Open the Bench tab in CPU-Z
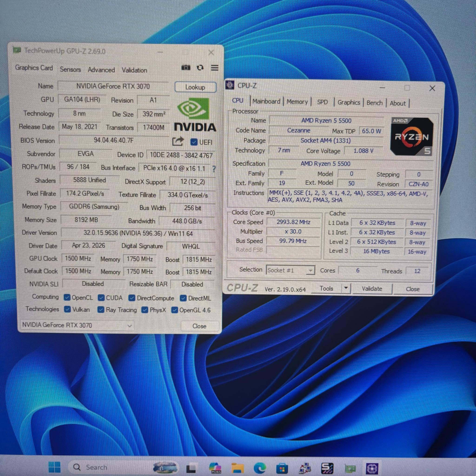 point(374,103)
